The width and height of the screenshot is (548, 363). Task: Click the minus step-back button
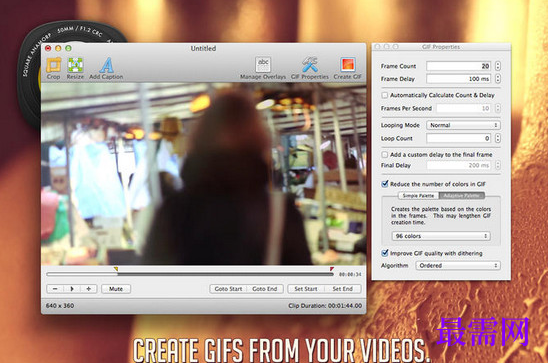(55, 289)
